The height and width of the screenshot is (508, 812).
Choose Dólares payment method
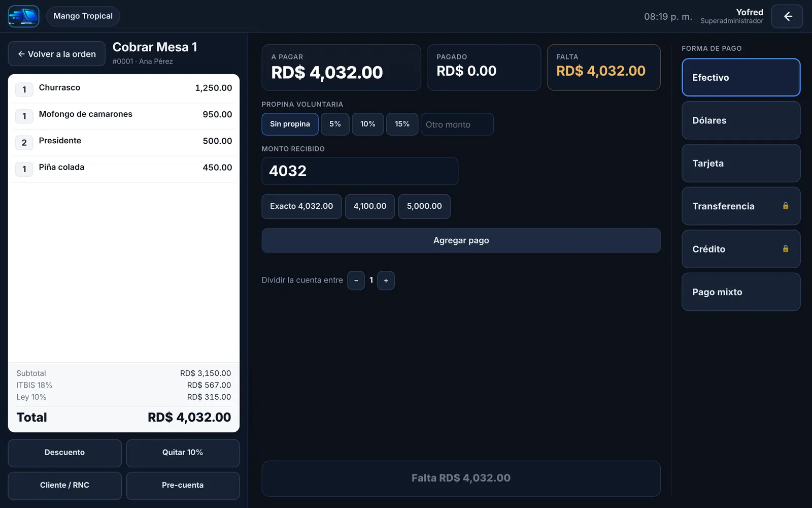pos(741,120)
